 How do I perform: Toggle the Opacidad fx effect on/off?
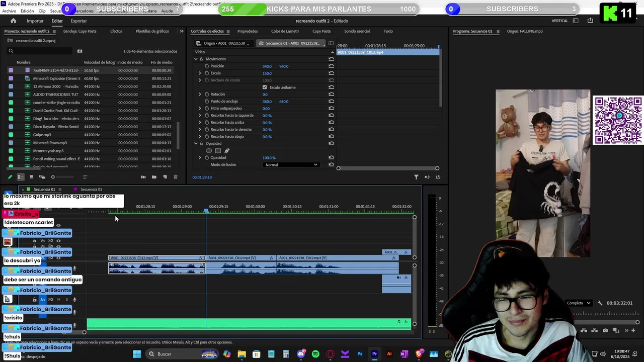pos(201,143)
